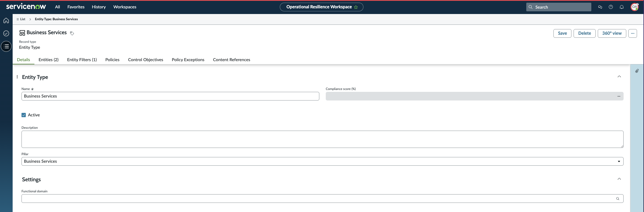Open the notifications bell icon
Viewport: 644px width, 212px height.
tap(622, 7)
